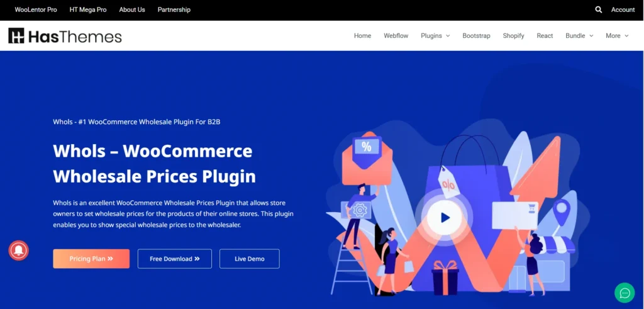Click the HasThemes logo
The height and width of the screenshot is (309, 644).
[65, 36]
